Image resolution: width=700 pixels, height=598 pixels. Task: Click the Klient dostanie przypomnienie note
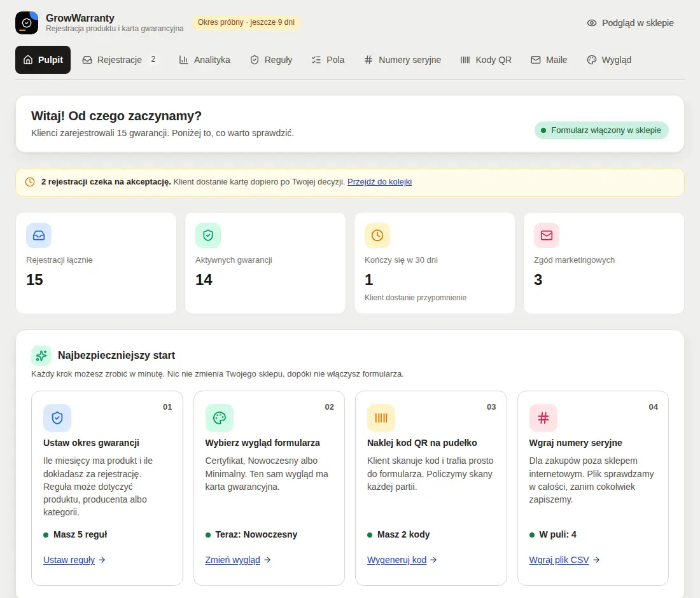pyautogui.click(x=416, y=298)
